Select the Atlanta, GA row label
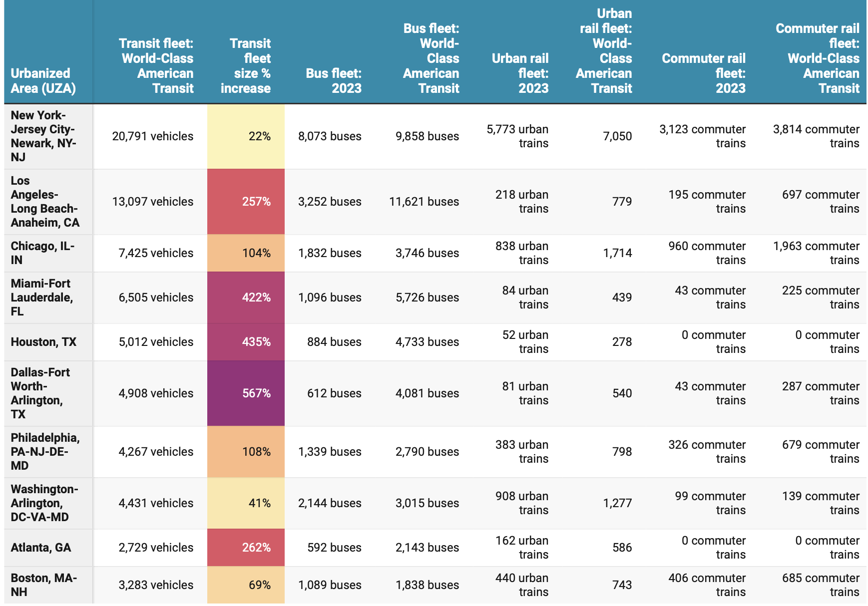 tap(41, 548)
